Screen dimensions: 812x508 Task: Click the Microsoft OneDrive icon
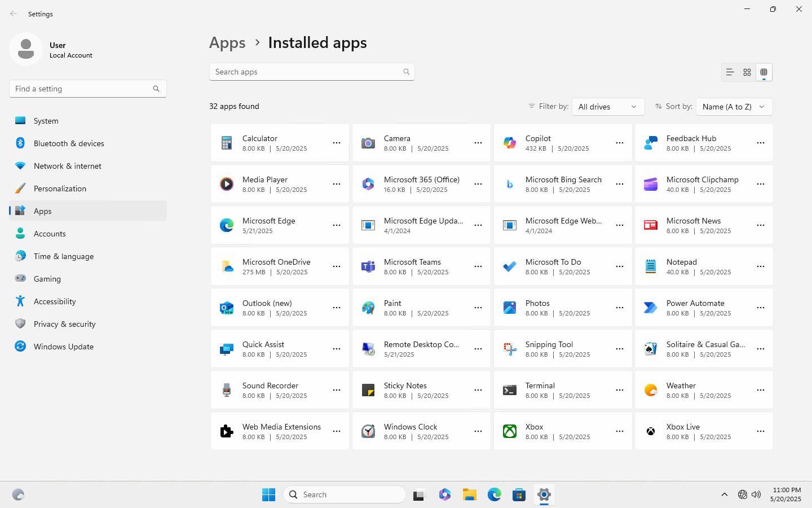(x=227, y=266)
